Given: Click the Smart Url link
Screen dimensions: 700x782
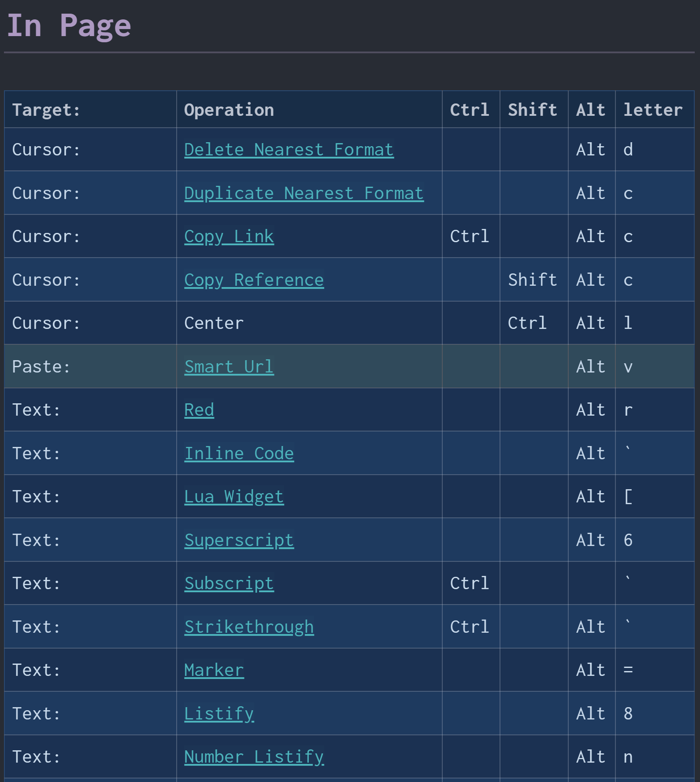Looking at the screenshot, I should 229,366.
